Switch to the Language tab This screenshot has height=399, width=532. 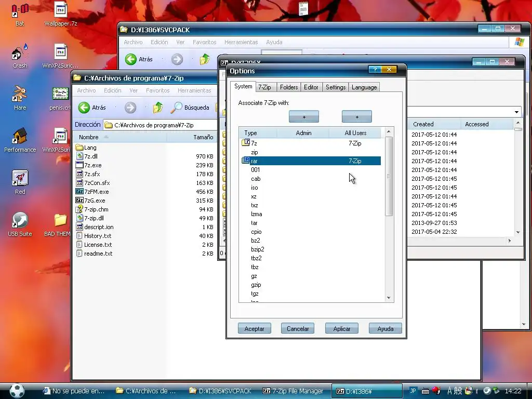[x=364, y=87]
